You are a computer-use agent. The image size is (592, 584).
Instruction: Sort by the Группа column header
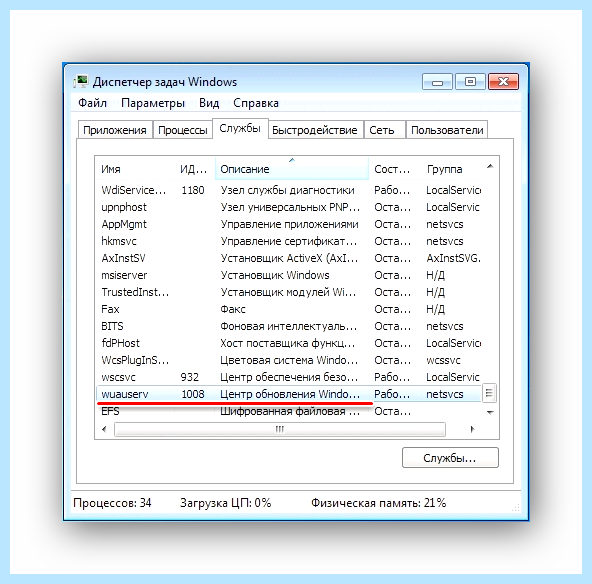452,169
